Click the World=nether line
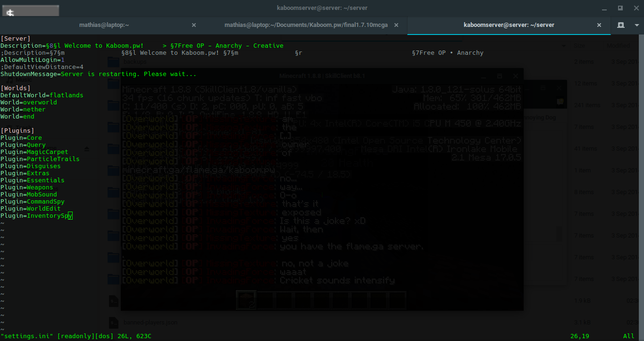 23,110
